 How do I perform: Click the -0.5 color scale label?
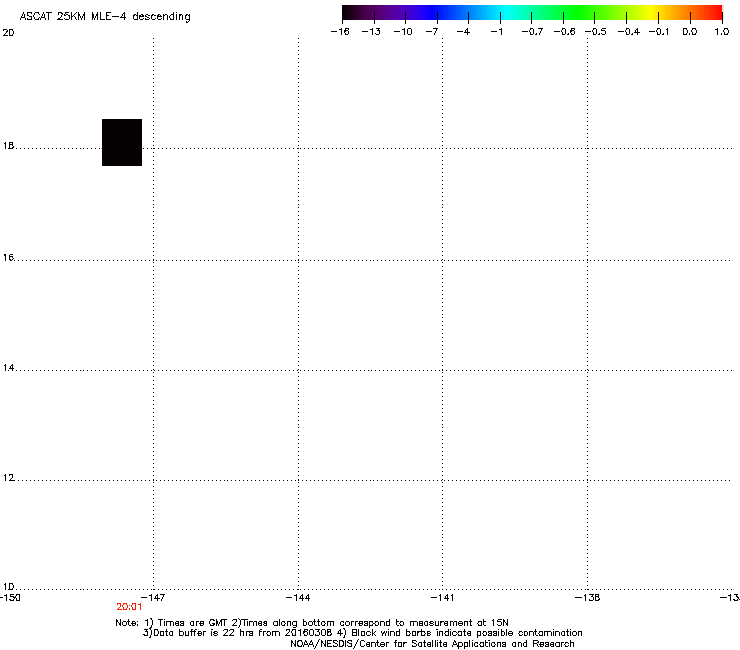click(x=596, y=32)
